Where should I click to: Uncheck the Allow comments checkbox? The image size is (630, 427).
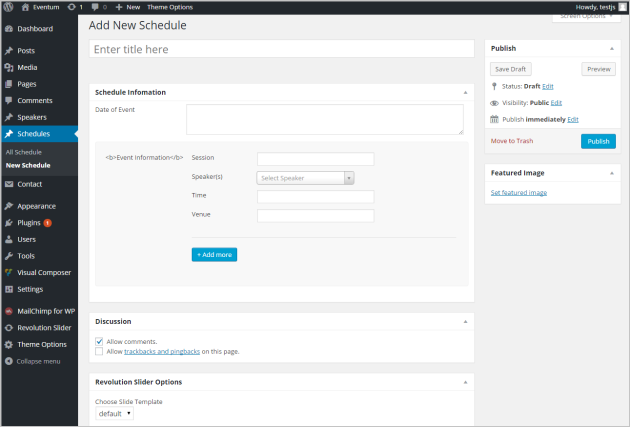(99, 341)
